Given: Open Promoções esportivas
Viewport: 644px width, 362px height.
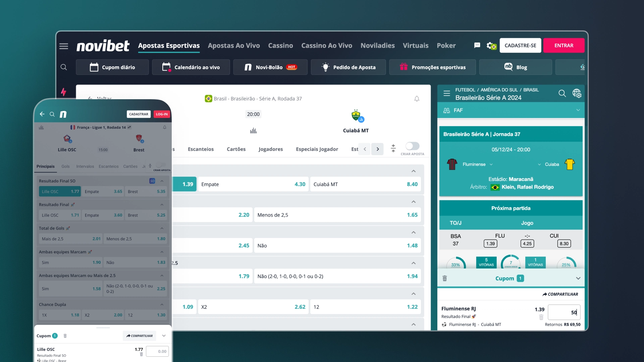Looking at the screenshot, I should pyautogui.click(x=432, y=67).
